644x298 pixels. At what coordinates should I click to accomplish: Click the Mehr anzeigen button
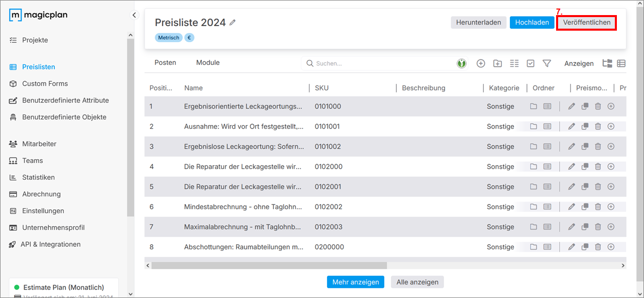click(x=355, y=282)
